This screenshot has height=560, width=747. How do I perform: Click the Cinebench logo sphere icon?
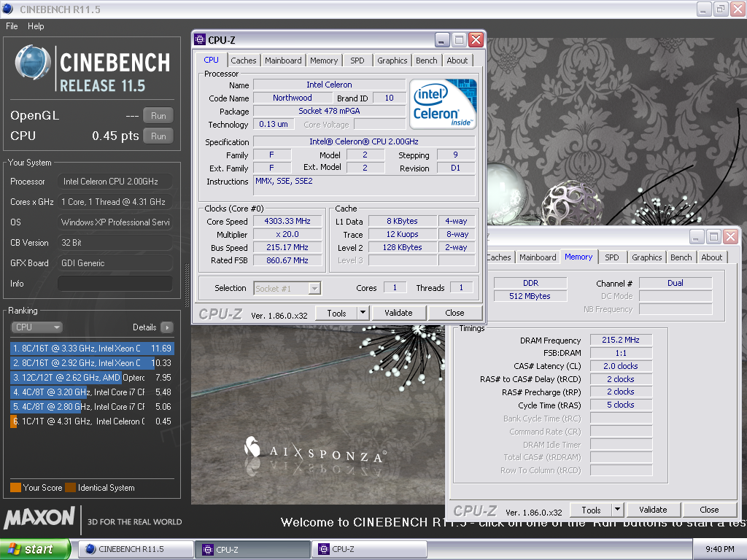[32, 63]
